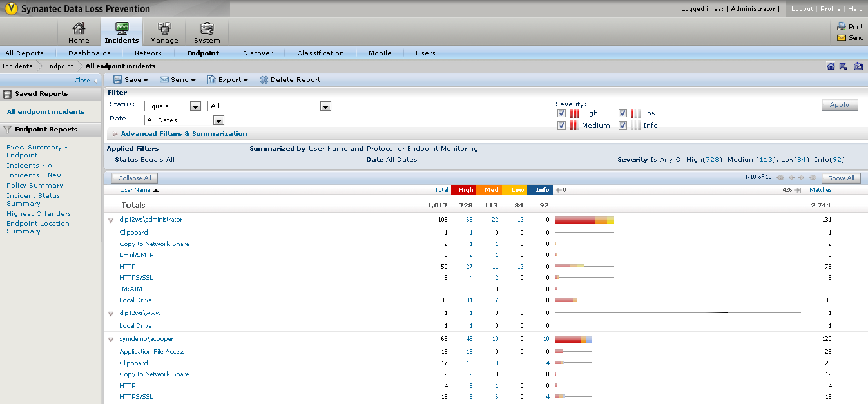Toggle the Info severity checkbox
This screenshot has height=404, width=868.
622,126
